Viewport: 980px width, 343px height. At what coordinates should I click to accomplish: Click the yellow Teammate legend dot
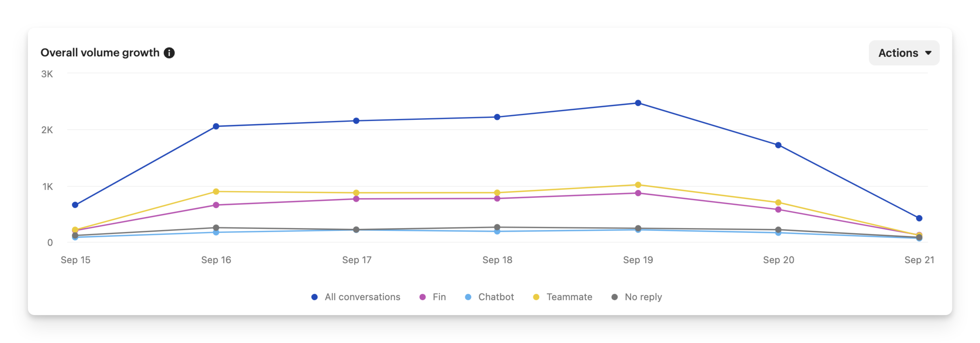(536, 297)
